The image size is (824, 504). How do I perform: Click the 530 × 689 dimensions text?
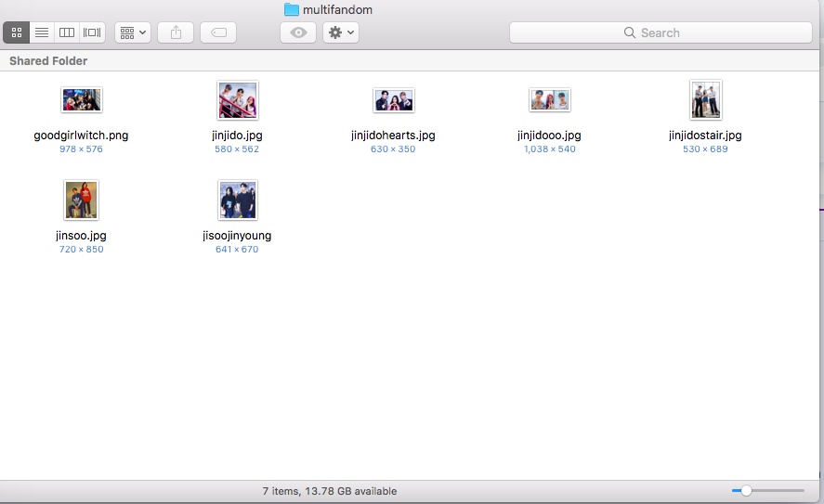pos(705,149)
